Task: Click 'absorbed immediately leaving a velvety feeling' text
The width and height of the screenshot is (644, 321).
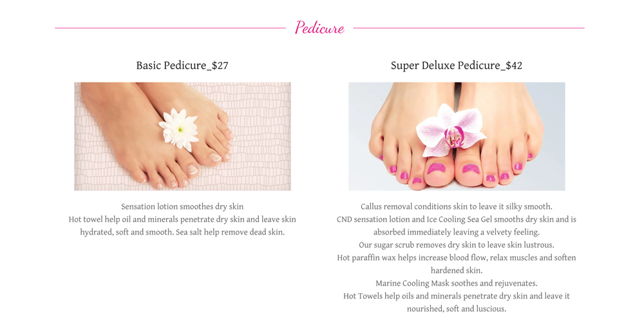Action: [457, 232]
